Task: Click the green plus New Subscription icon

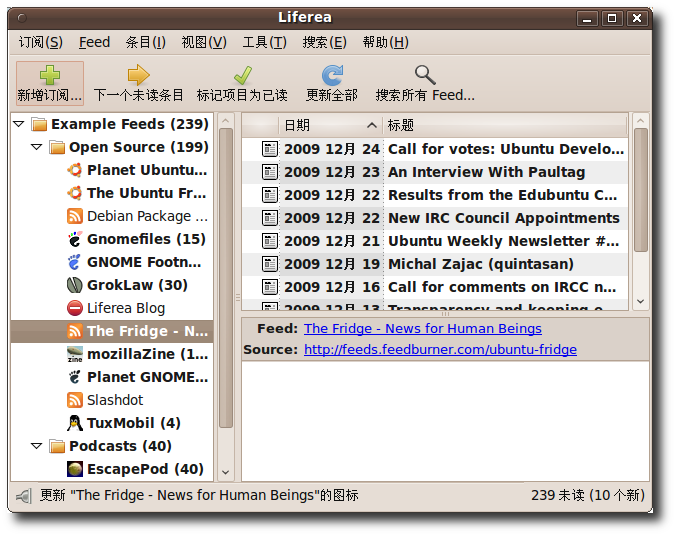Action: tap(50, 75)
